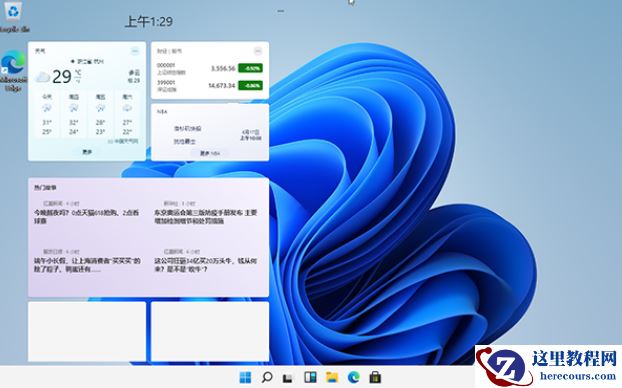This screenshot has height=388, width=622.
Task: Open forecast day showing 31° high 25° low
Action: (47, 114)
